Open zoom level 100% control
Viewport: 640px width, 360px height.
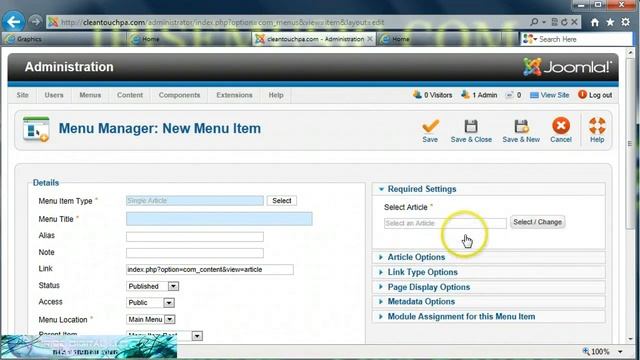tap(602, 351)
